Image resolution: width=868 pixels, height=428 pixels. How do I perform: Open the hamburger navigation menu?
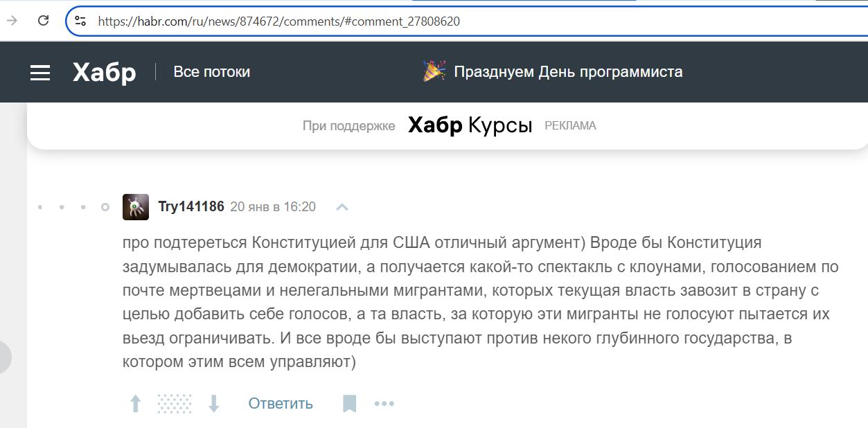40,73
